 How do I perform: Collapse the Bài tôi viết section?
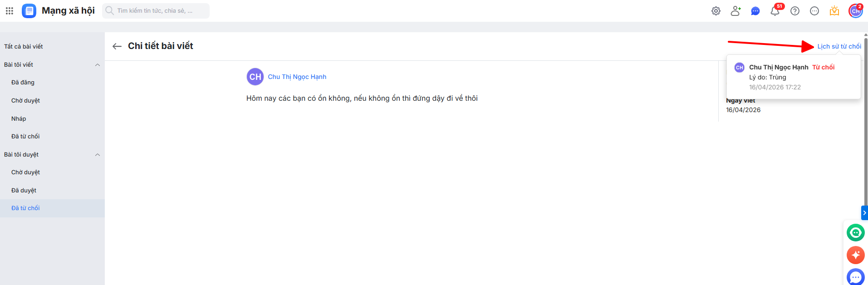click(98, 65)
